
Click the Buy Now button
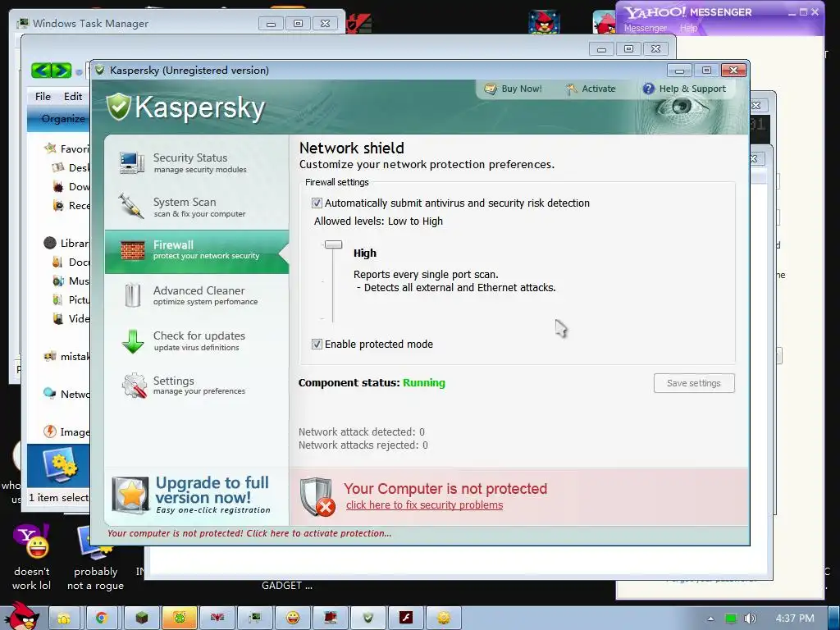click(514, 89)
